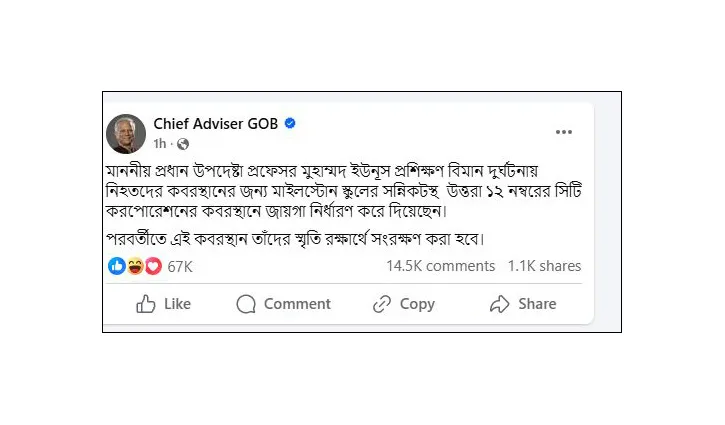The height and width of the screenshot is (425, 725).
Task: Open the Chief Adviser GOB profile picture
Action: coord(126,134)
